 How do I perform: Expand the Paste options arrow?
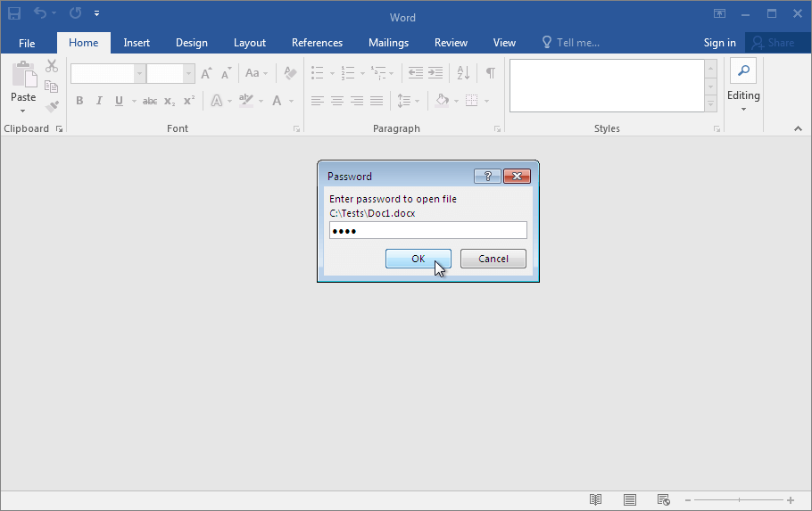(x=23, y=111)
